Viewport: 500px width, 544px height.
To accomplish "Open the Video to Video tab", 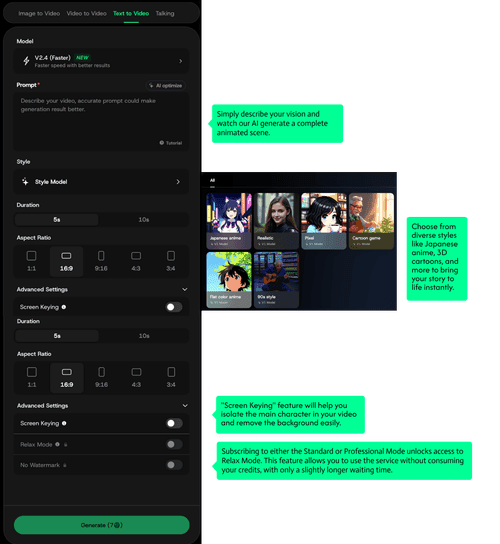I will (x=86, y=14).
